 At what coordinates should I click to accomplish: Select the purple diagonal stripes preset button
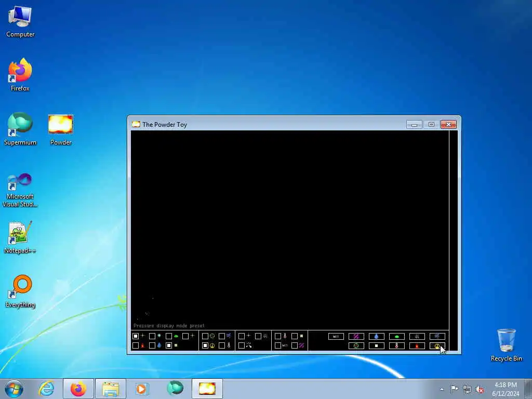(x=356, y=336)
